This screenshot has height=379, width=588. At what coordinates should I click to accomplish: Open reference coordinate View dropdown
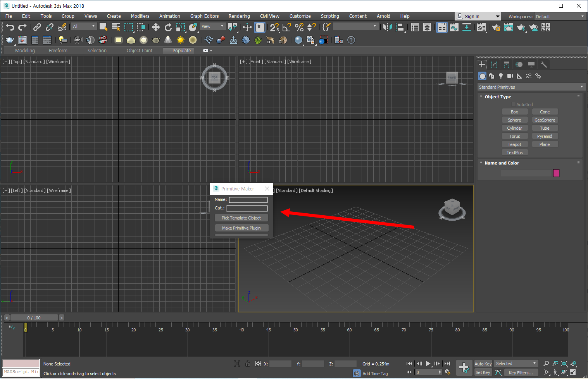213,26
